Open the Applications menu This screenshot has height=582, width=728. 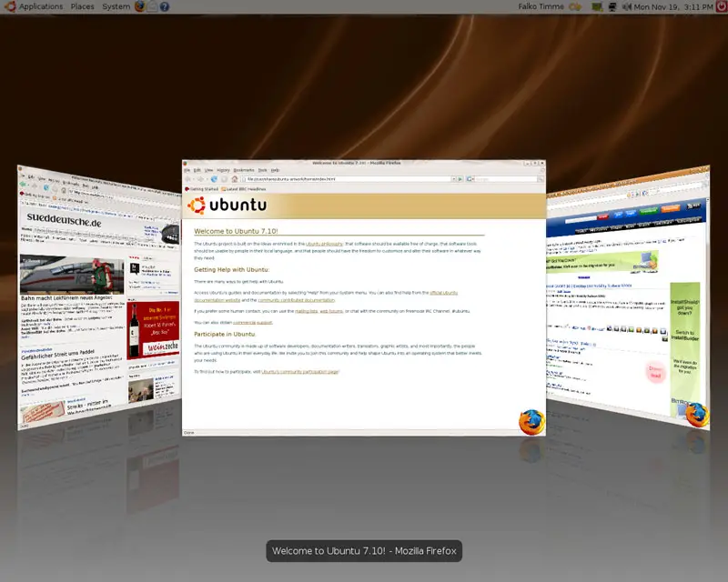(41, 6)
